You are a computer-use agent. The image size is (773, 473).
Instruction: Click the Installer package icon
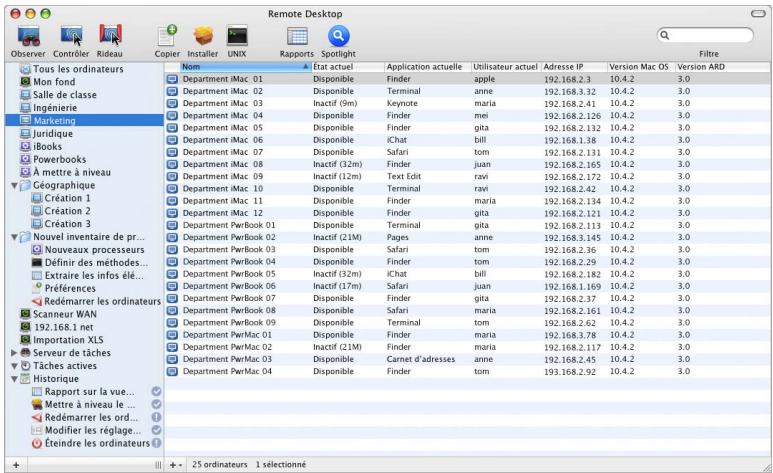tap(203, 36)
